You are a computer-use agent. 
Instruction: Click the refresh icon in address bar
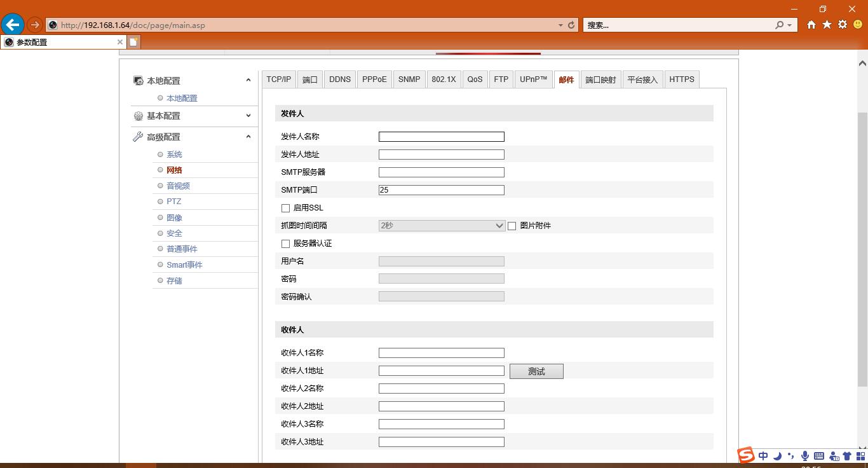571,25
